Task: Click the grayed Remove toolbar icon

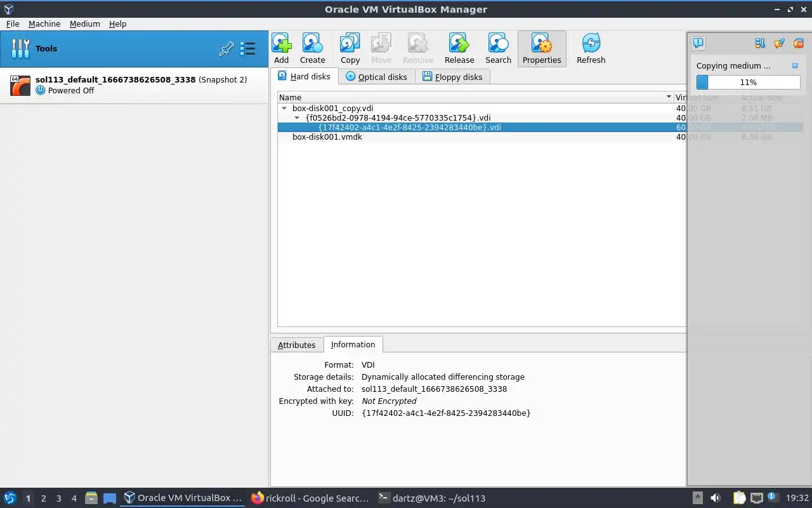Action: pos(418,48)
